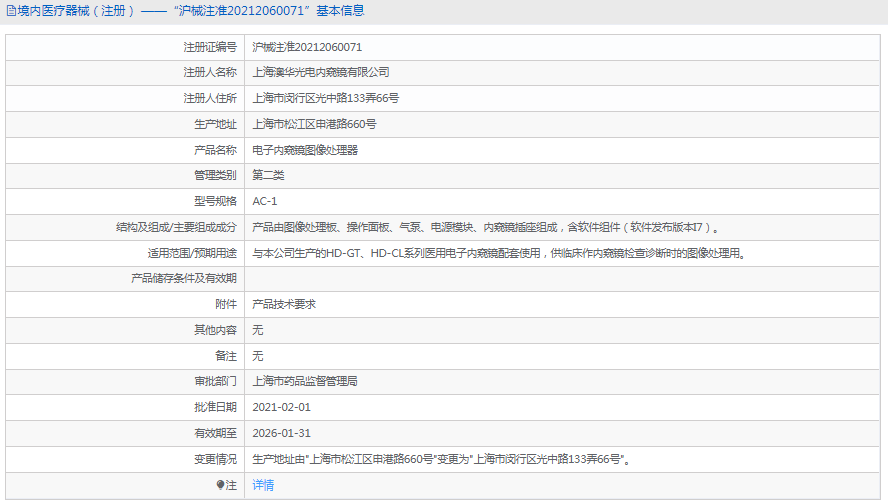Click the 注册人名称 row label
This screenshot has width=888, height=502.
(210, 72)
